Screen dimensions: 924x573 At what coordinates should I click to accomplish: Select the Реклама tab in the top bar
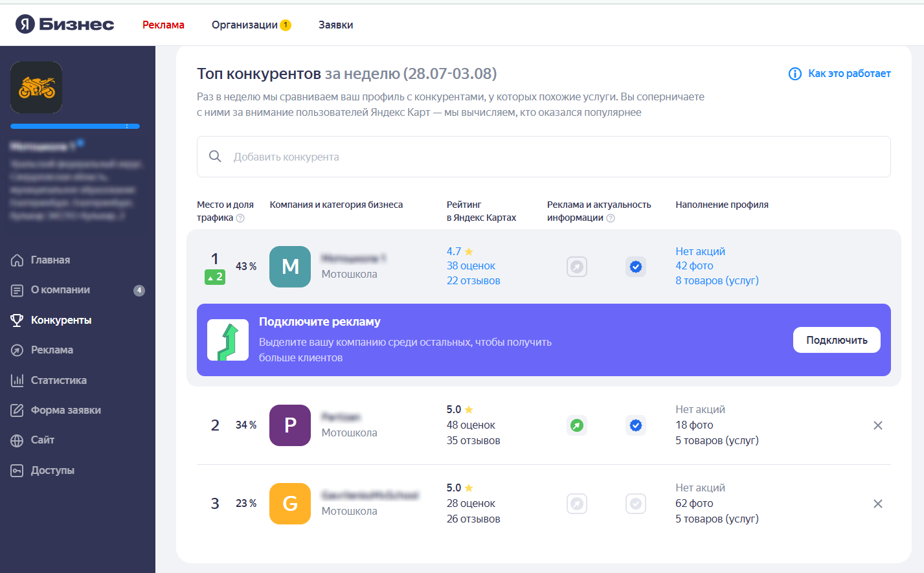(163, 24)
